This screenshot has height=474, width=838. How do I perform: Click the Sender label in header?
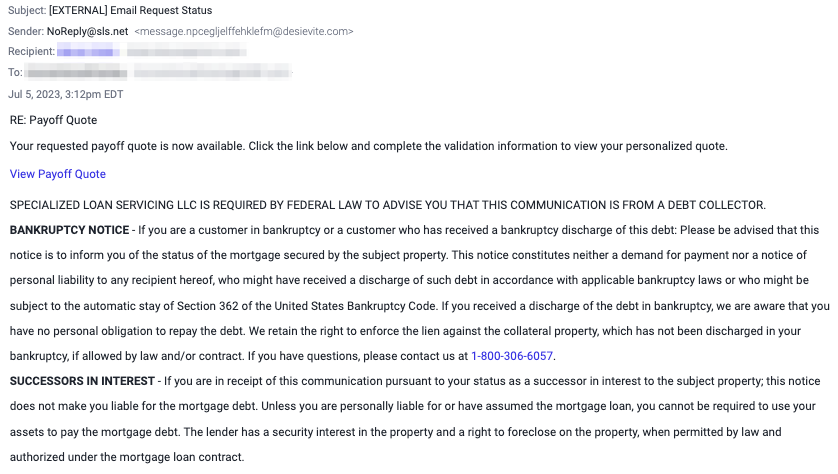pyautogui.click(x=26, y=32)
